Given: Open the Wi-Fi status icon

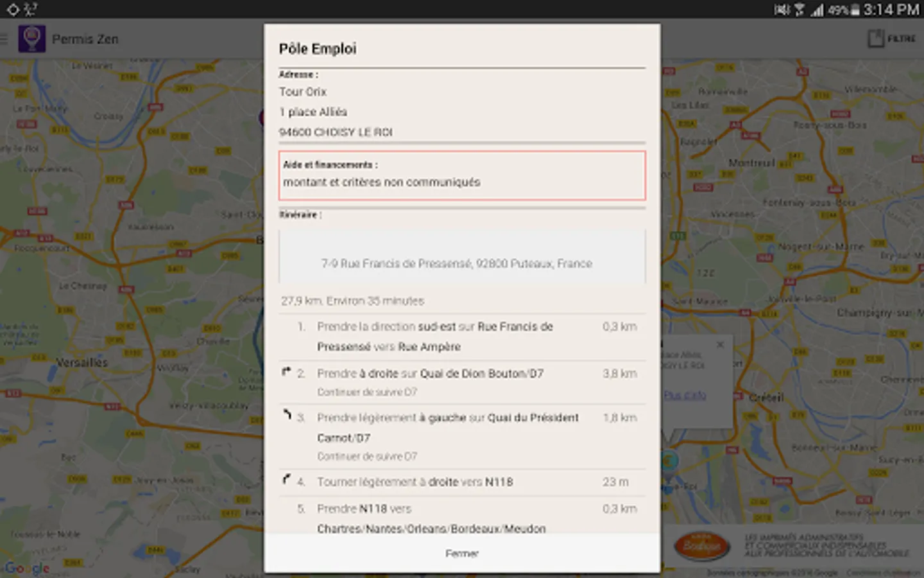Looking at the screenshot, I should [x=799, y=10].
